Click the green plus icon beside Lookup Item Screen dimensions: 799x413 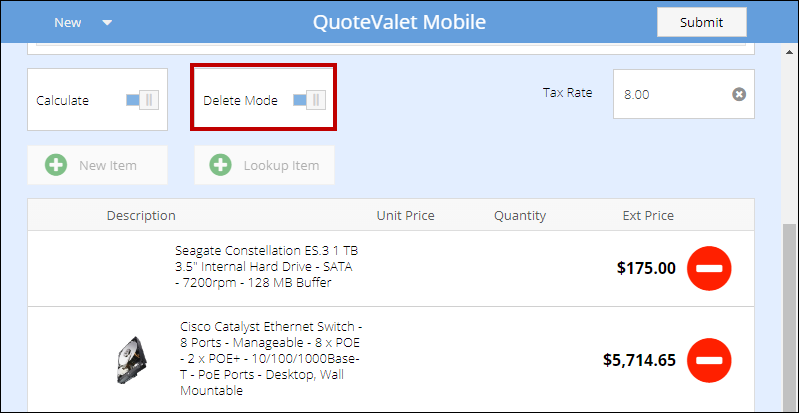point(221,165)
